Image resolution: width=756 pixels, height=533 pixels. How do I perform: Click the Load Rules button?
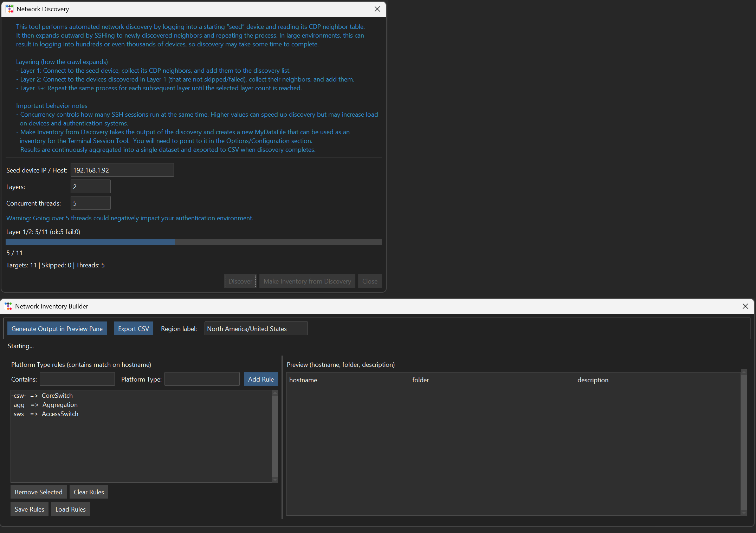click(x=70, y=509)
